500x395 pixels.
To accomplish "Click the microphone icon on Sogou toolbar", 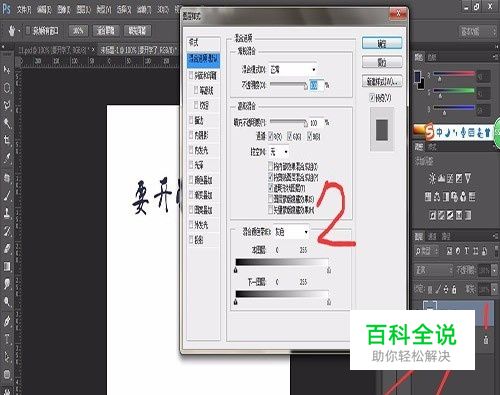I will click(x=463, y=132).
